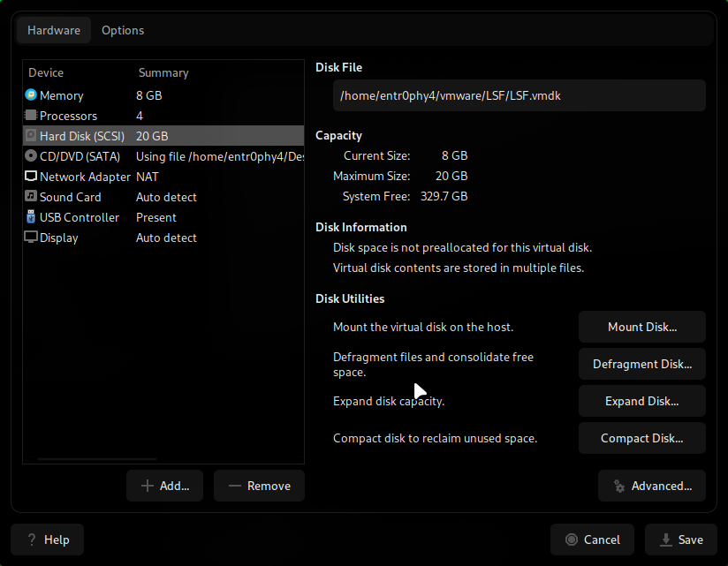This screenshot has width=728, height=566.
Task: Click the Sound Card icon
Action: (29, 197)
